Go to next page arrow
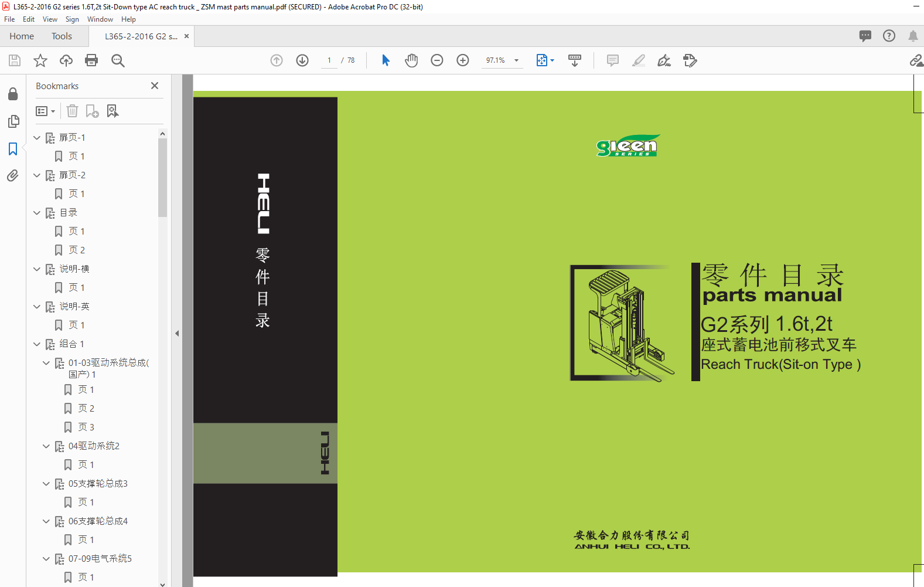924x587 pixels. (x=302, y=60)
